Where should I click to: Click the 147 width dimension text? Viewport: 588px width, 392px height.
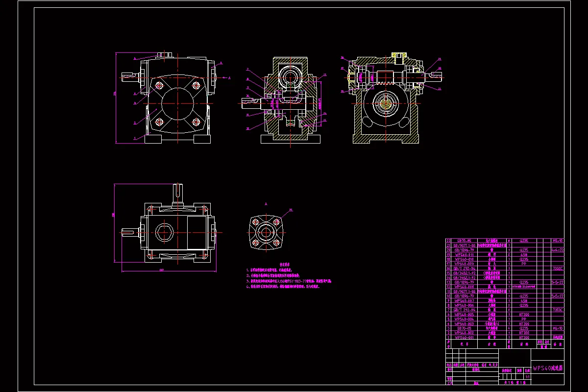click(161, 270)
